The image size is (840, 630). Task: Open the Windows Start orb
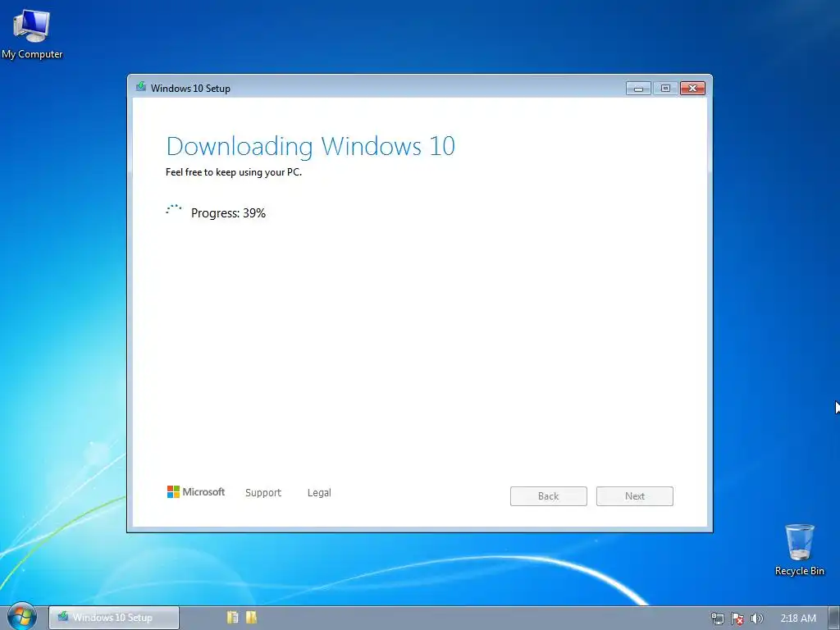point(22,617)
